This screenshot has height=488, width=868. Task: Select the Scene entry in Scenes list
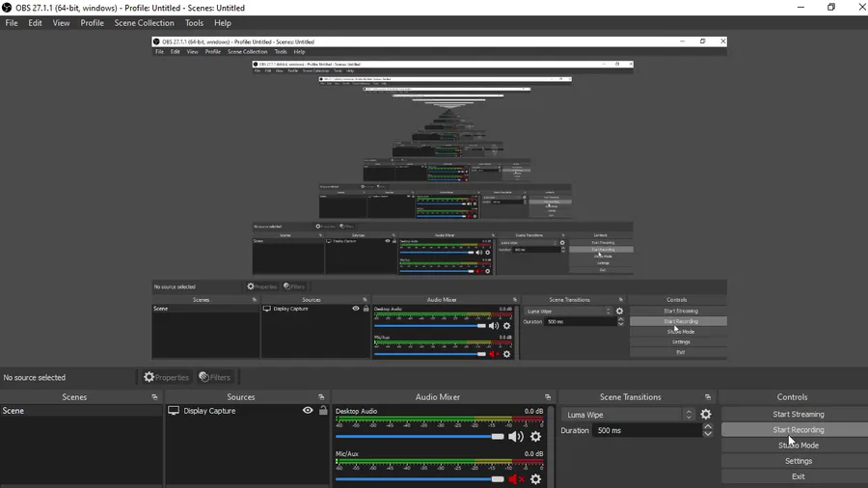[81, 411]
